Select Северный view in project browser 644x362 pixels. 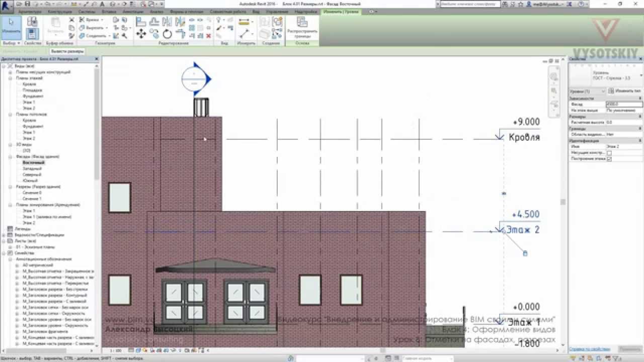pos(32,175)
